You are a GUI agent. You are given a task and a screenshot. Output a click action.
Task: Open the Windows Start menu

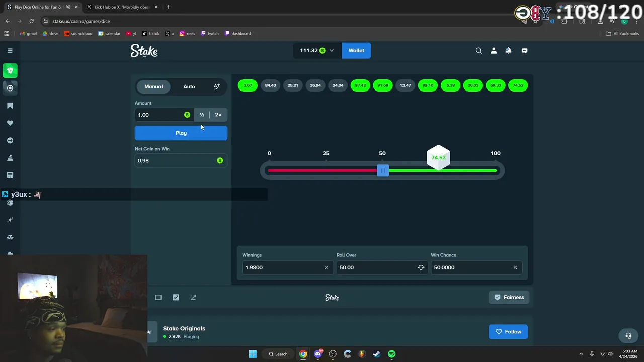(253, 354)
